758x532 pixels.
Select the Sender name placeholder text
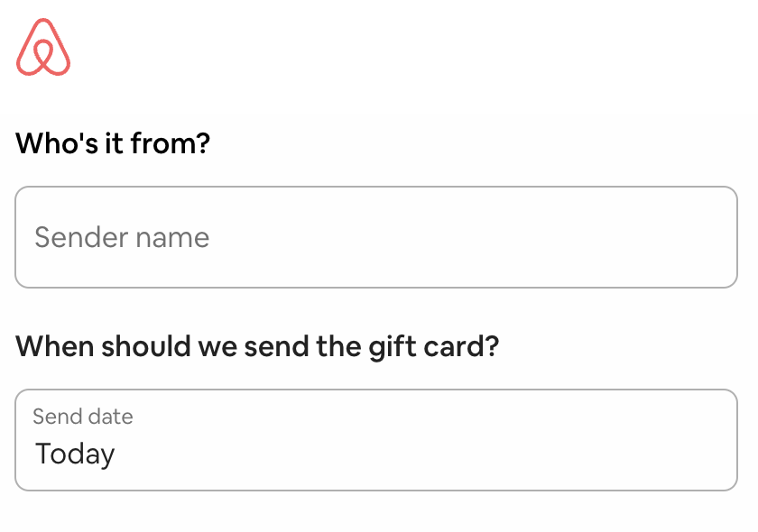[121, 237]
